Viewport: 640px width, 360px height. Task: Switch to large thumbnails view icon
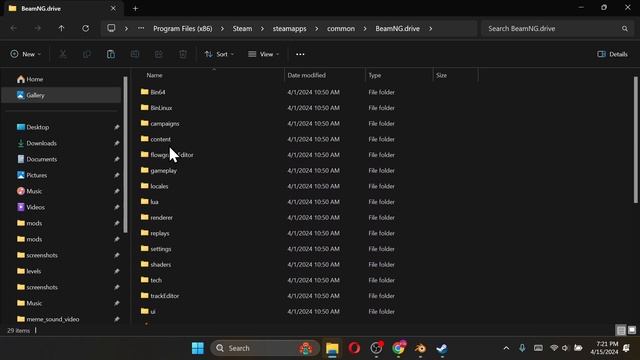[x=632, y=330]
